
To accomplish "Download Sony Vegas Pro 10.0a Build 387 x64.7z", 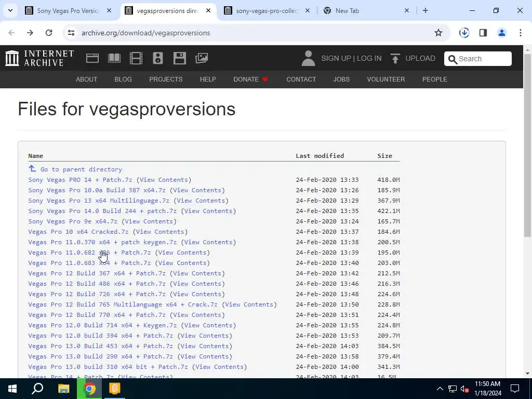I will coord(97,190).
